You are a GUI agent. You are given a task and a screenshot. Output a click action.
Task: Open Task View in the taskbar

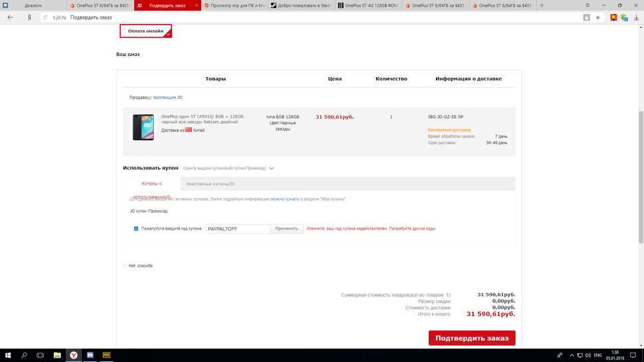(40, 355)
